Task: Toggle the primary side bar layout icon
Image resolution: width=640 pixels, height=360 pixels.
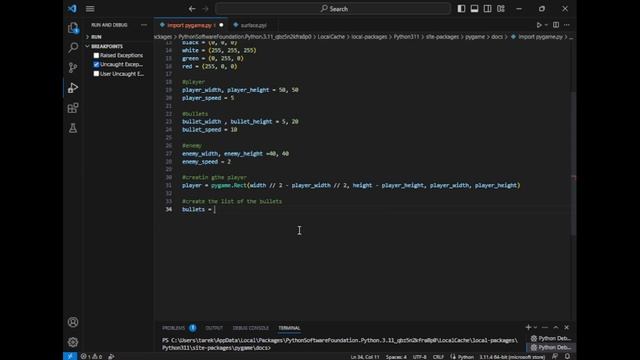Action: coord(461,9)
